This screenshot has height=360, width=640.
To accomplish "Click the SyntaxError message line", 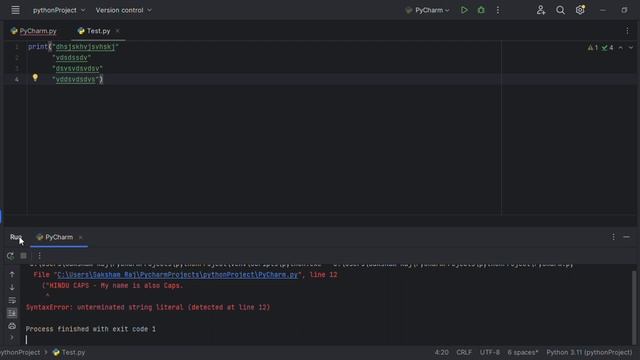I will 148,307.
